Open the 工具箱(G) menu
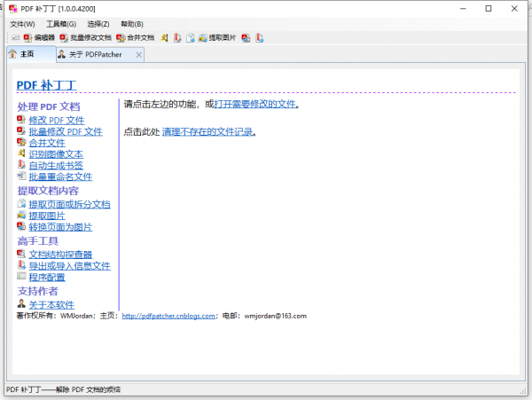Screen dimensions: 532x400 (61, 24)
